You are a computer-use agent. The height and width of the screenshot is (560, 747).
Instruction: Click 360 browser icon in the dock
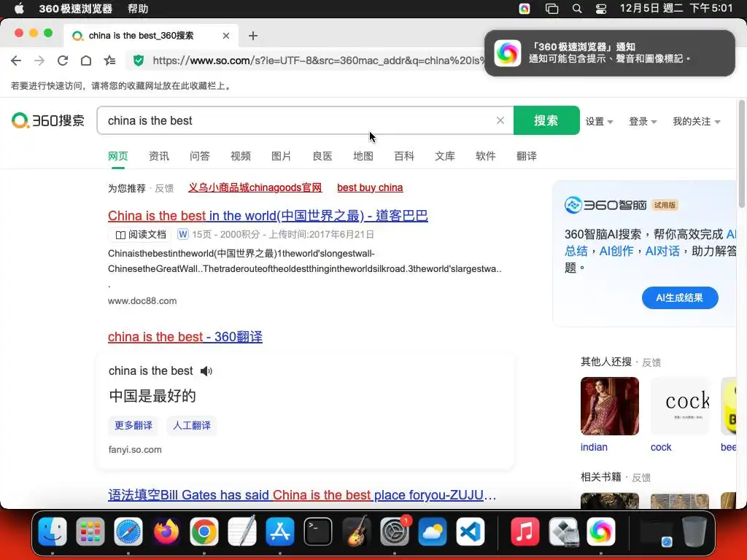(x=601, y=532)
